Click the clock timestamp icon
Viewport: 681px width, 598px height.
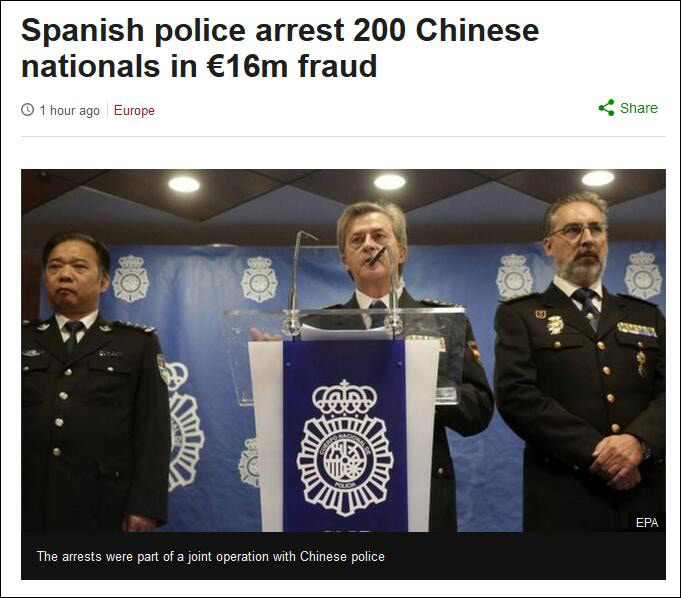coord(27,109)
